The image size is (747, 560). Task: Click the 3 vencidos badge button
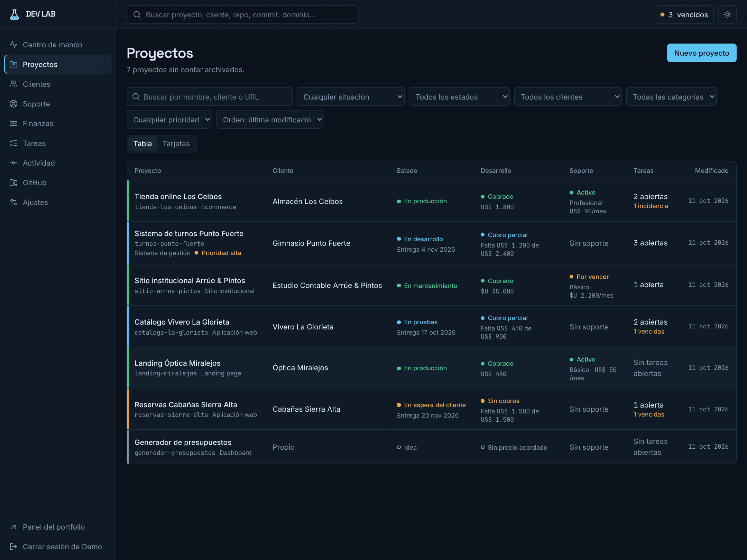684,15
